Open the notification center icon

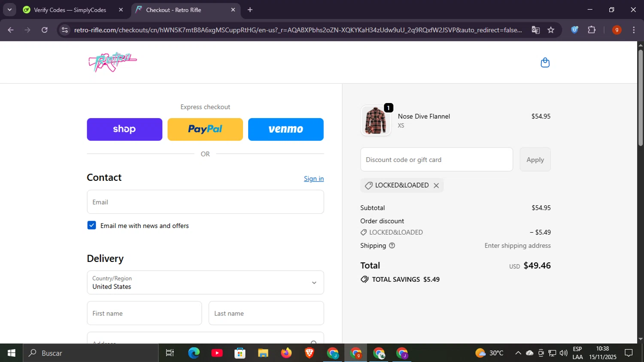pyautogui.click(x=629, y=353)
